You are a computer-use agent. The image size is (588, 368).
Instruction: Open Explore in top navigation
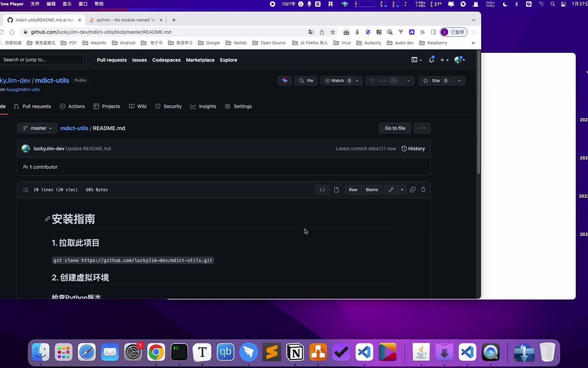228,60
